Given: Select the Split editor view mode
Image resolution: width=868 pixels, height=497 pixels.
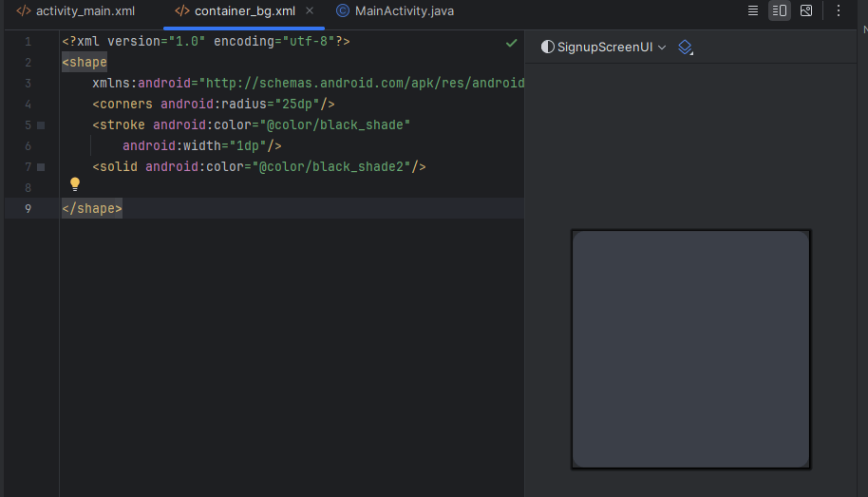Looking at the screenshot, I should [x=780, y=10].
